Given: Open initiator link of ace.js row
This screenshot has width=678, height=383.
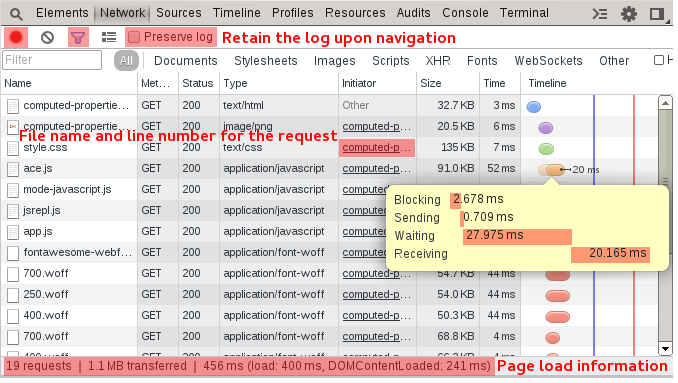Looking at the screenshot, I should click(377, 169).
